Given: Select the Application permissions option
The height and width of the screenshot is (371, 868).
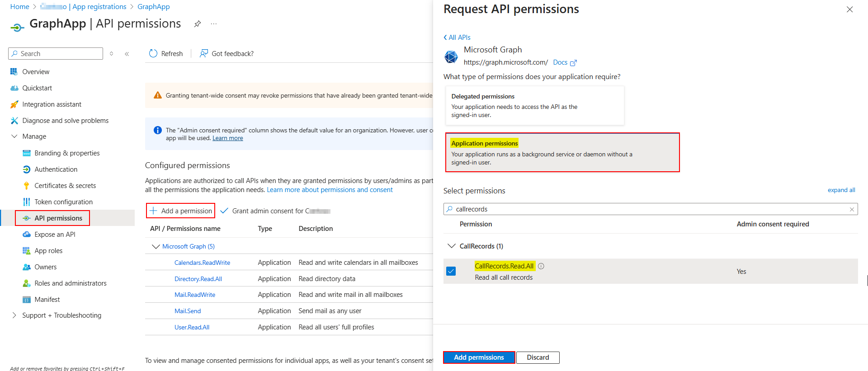Looking at the screenshot, I should [562, 152].
